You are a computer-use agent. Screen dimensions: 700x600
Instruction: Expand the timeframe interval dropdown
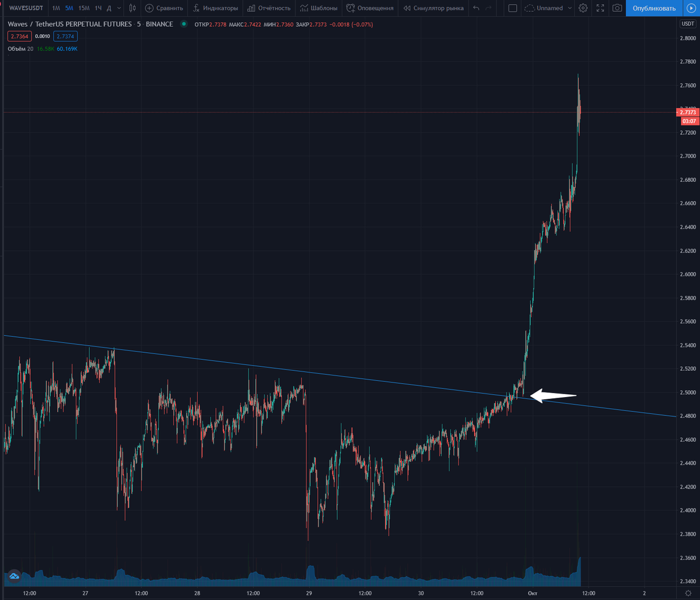coord(119,8)
